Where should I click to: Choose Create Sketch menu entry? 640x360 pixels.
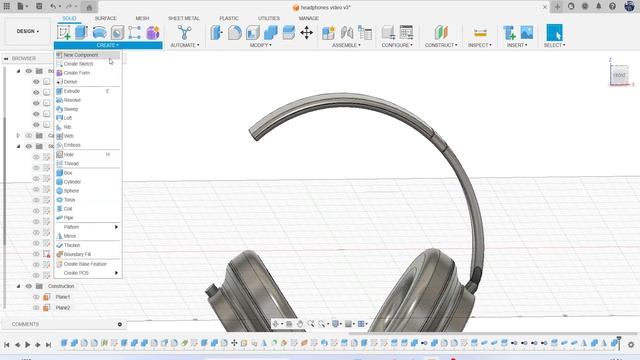pos(88,64)
